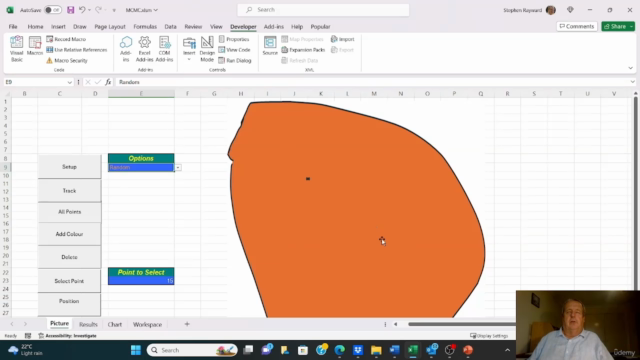640x360 pixels.
Task: Open the Visual Basic editor
Action: pos(16,49)
